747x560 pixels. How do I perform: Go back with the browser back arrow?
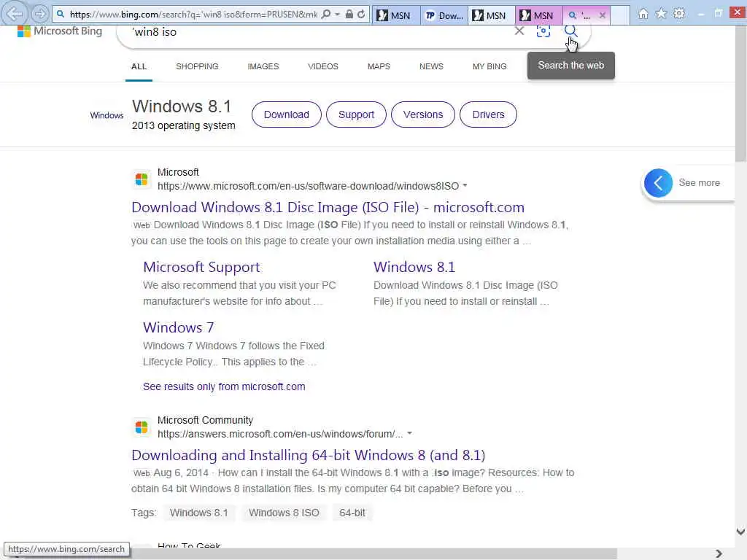[15, 13]
